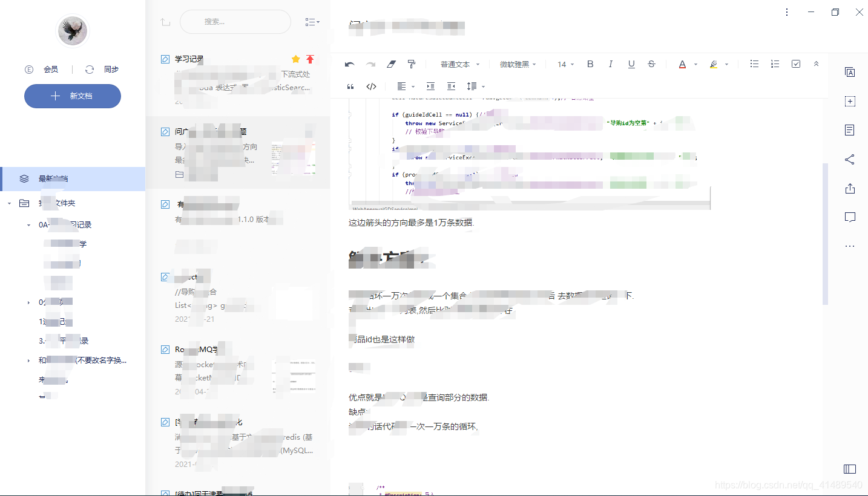The image size is (868, 496).
Task: Undo the last edit
Action: coord(349,64)
